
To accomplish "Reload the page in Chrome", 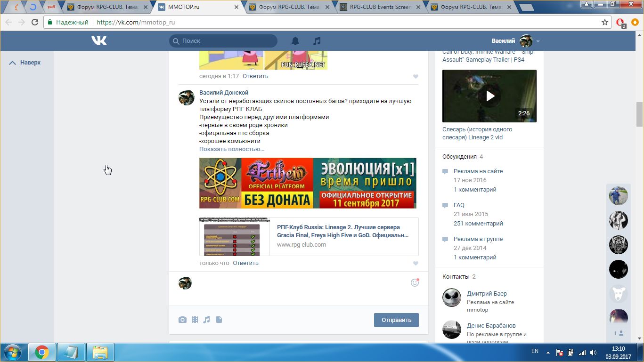I will (35, 22).
